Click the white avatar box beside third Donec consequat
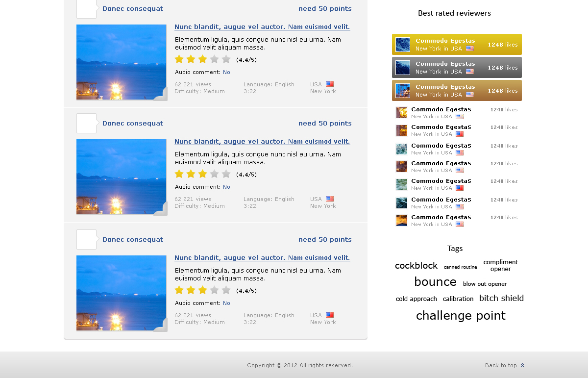The width and height of the screenshot is (588, 378). click(87, 240)
